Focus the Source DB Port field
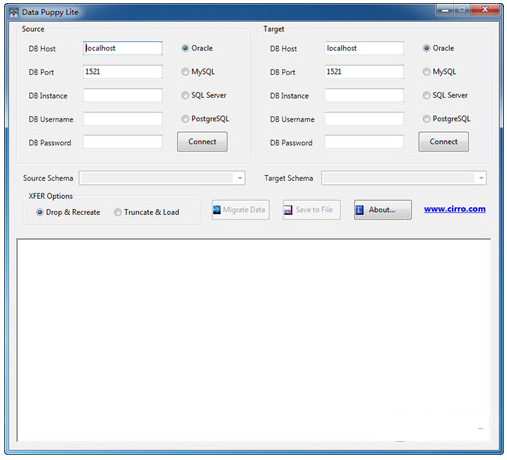 coord(123,72)
